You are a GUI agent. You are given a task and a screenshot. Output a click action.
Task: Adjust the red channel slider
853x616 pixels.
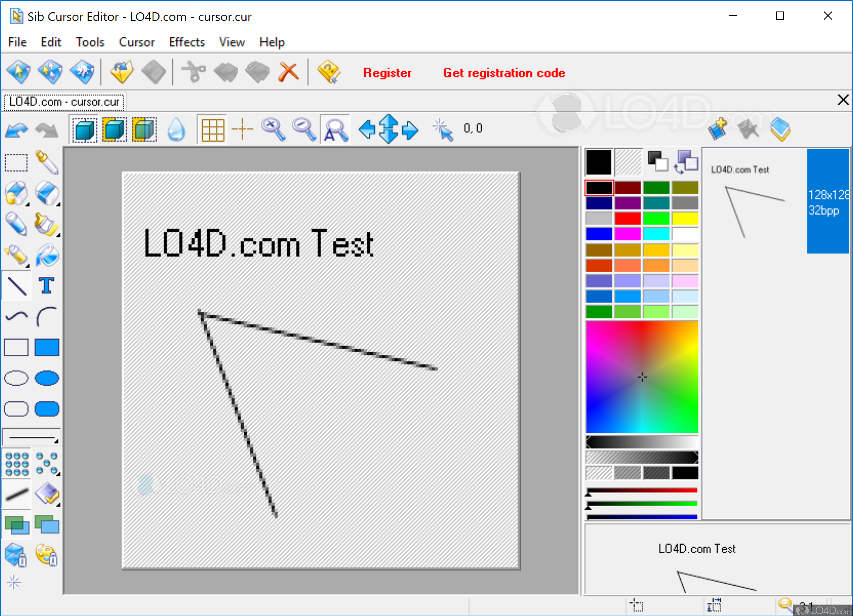tap(642, 491)
